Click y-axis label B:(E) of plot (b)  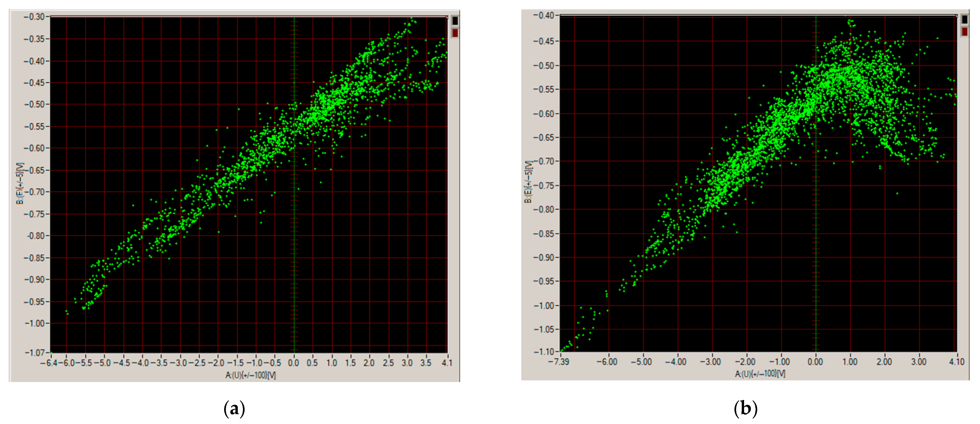(528, 182)
